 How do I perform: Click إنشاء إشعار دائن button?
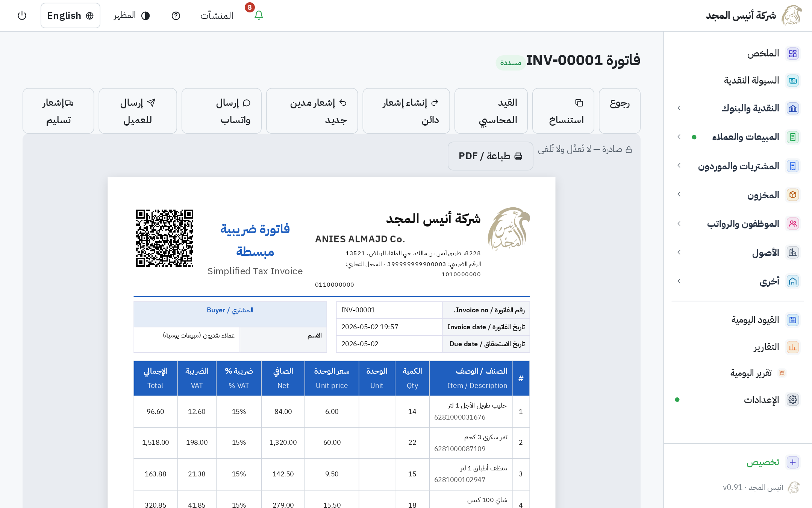pos(406,111)
